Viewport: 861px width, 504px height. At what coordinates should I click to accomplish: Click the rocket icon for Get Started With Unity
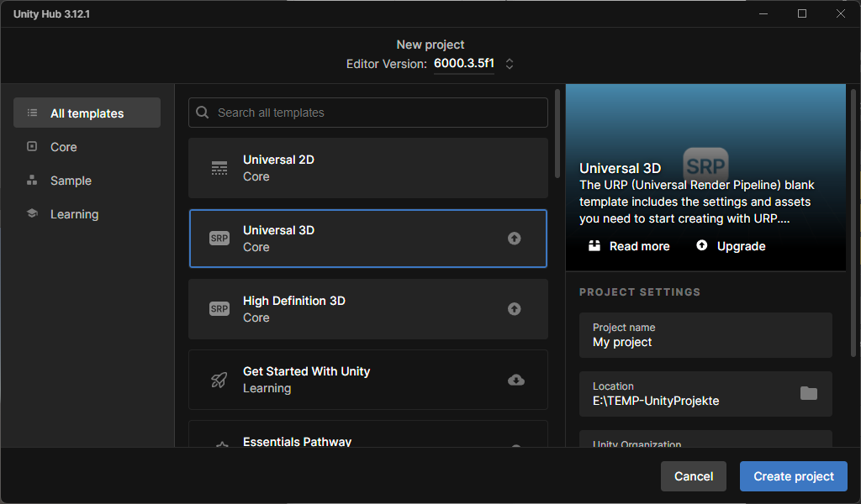point(219,380)
